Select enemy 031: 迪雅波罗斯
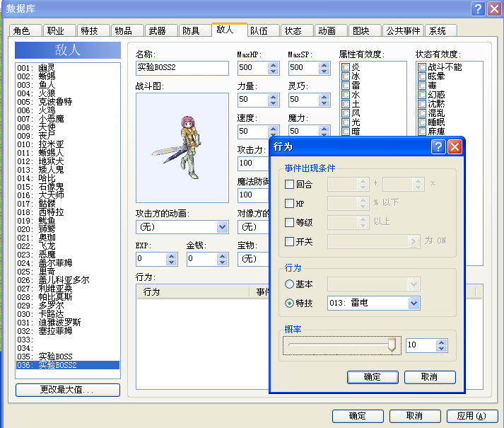This screenshot has height=428, width=504. click(x=67, y=323)
